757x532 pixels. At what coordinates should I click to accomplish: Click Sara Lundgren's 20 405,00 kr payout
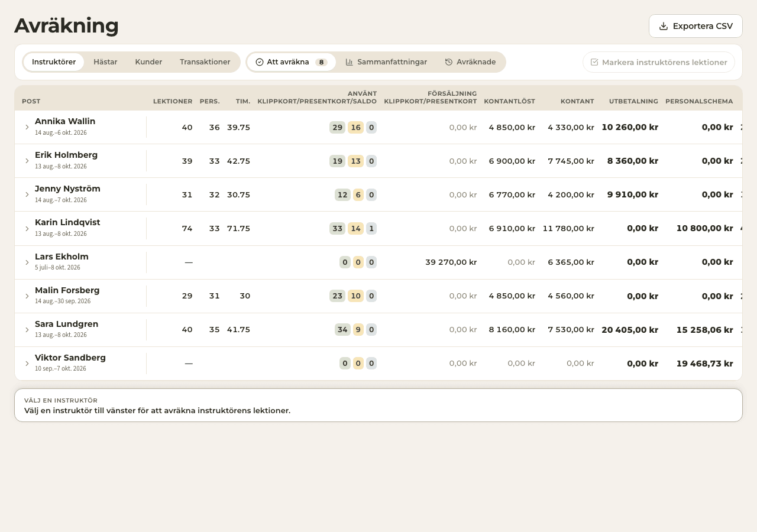630,329
